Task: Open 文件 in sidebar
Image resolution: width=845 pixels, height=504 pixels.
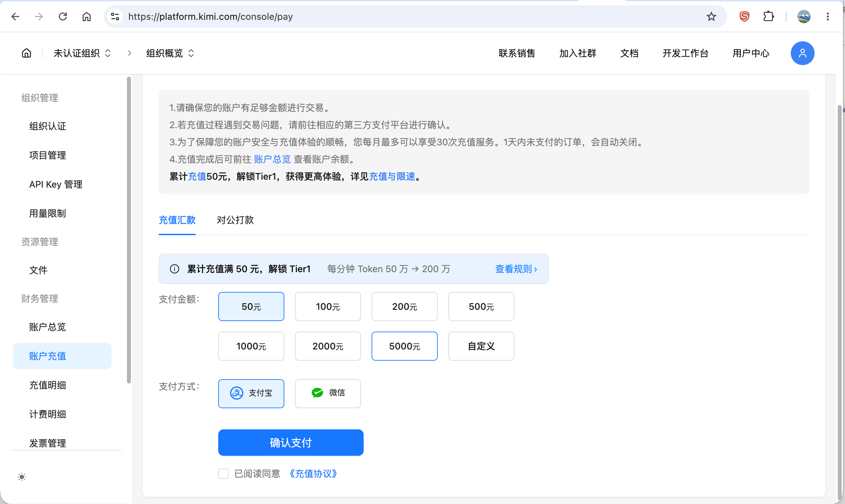Action: [x=62, y=270]
